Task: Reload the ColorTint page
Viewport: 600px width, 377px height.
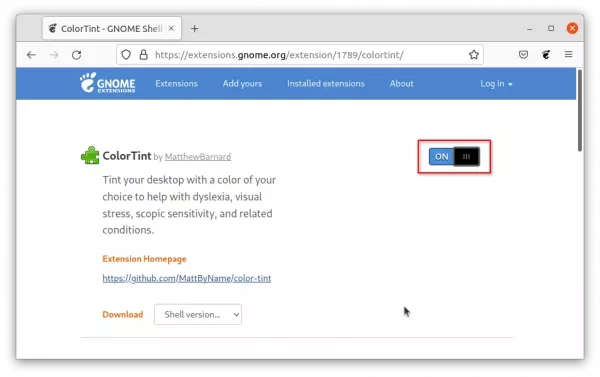Action: pyautogui.click(x=77, y=55)
